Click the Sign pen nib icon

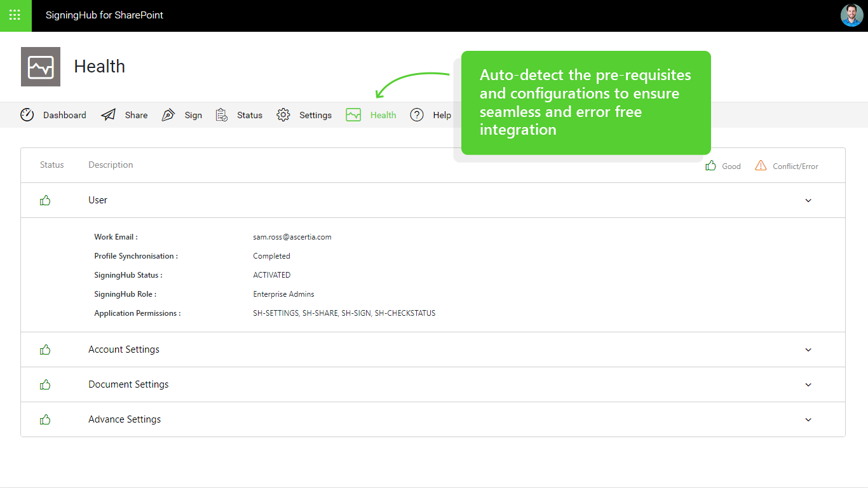[168, 115]
